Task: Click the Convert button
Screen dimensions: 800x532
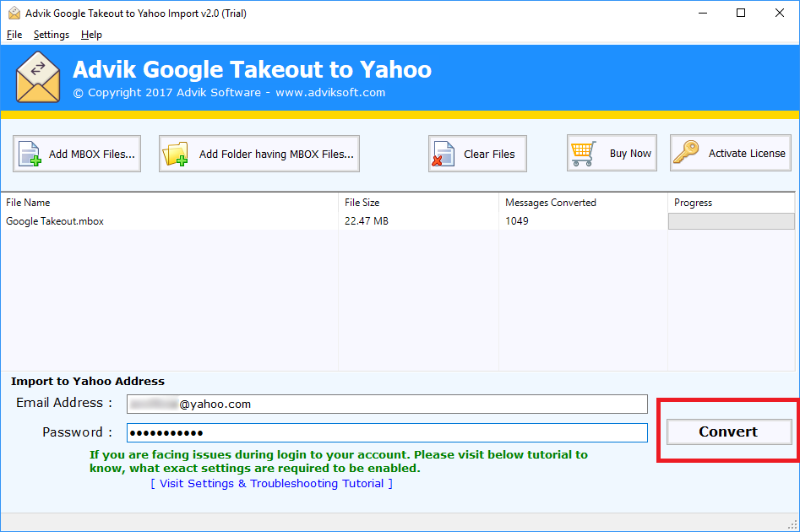Action: 728,432
